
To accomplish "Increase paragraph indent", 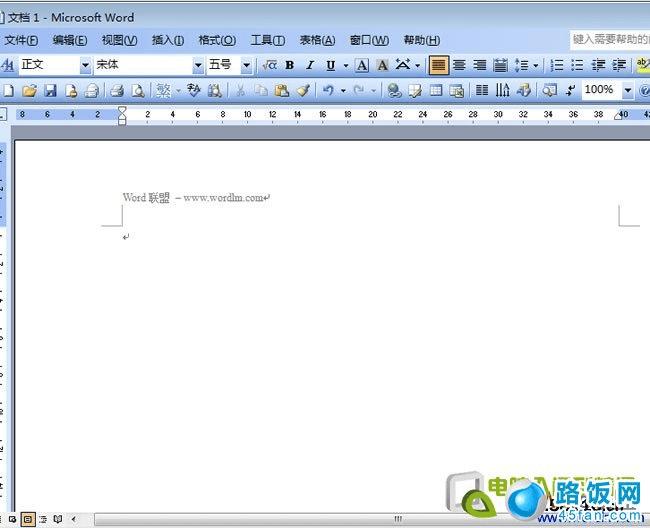I will click(x=619, y=65).
